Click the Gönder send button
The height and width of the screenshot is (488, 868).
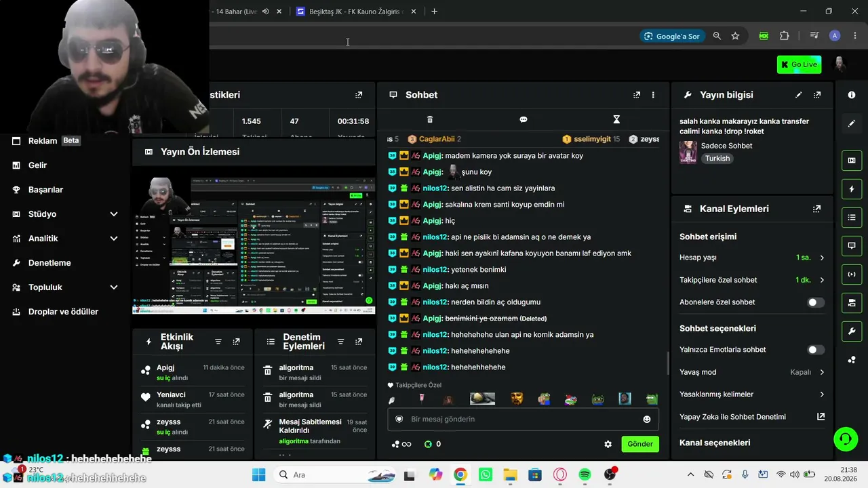640,444
